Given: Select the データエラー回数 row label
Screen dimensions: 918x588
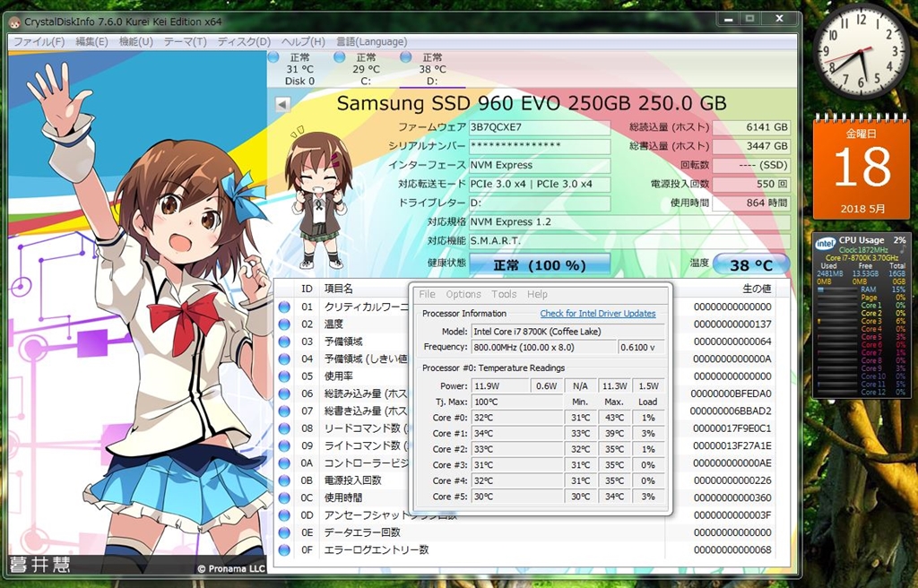Looking at the screenshot, I should 362,532.
